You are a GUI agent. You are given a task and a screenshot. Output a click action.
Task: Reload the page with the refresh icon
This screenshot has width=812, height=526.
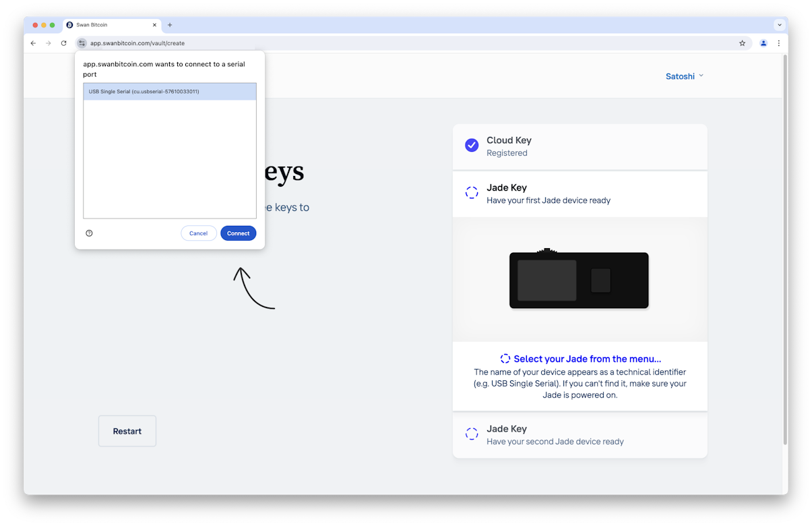click(64, 43)
